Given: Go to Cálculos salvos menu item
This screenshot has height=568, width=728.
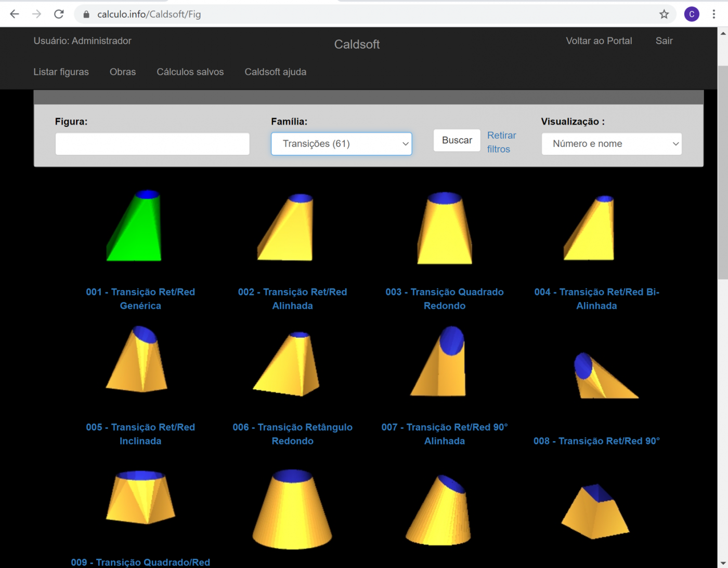Looking at the screenshot, I should click(190, 72).
